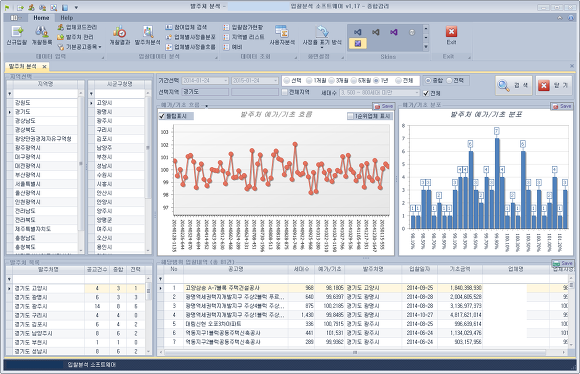Open the 신규입찰 new bid icon

tap(17, 36)
